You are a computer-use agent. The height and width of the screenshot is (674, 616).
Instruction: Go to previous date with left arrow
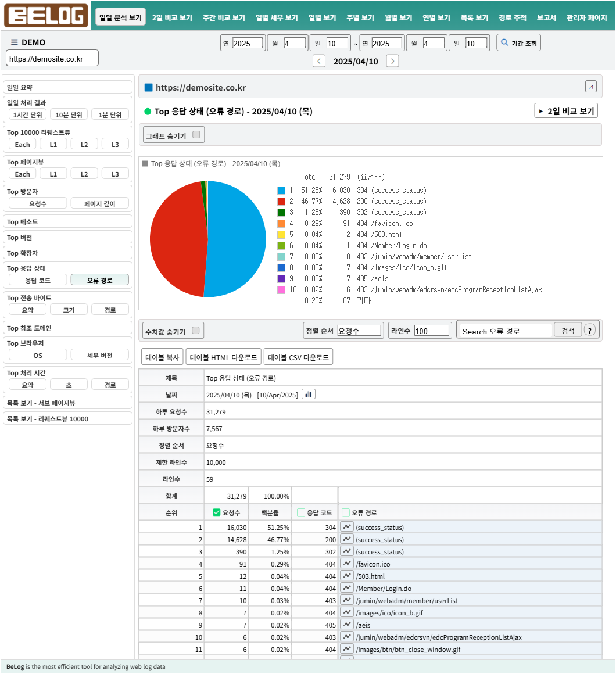(x=318, y=61)
